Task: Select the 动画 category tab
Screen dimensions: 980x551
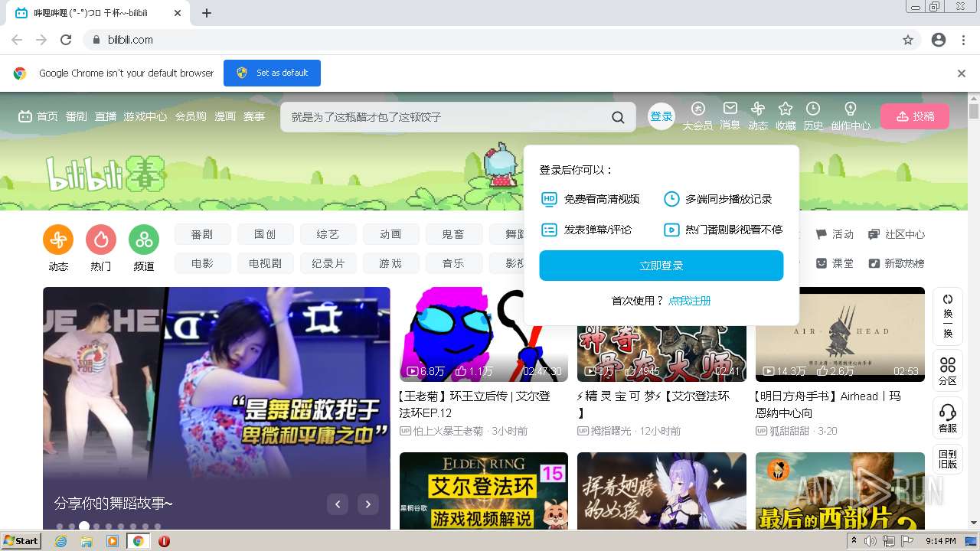Action: [x=390, y=234]
